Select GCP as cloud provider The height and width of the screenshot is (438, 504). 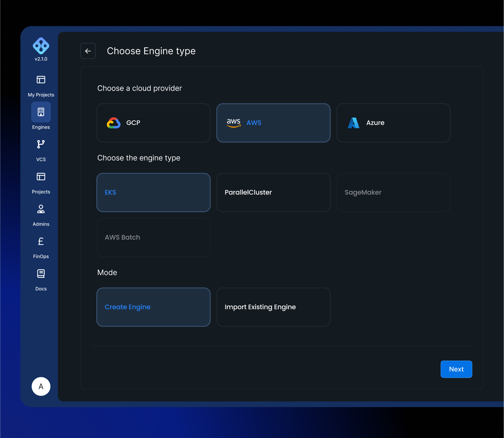(153, 123)
